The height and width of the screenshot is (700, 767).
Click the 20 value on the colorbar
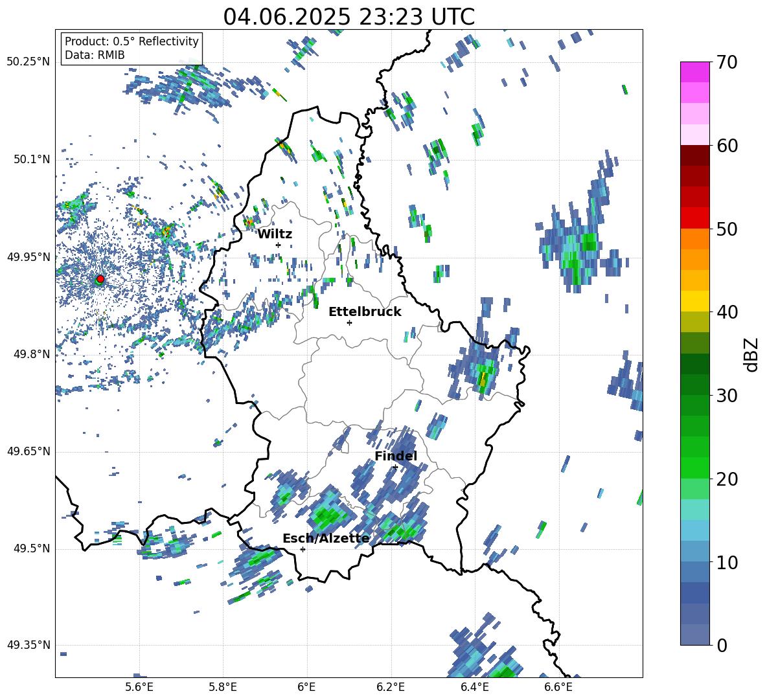click(x=727, y=479)
